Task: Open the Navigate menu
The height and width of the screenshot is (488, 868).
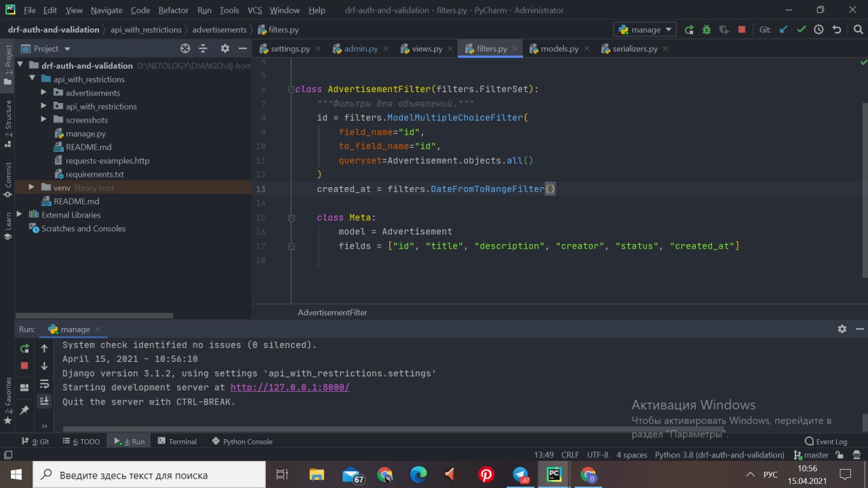Action: (x=106, y=10)
